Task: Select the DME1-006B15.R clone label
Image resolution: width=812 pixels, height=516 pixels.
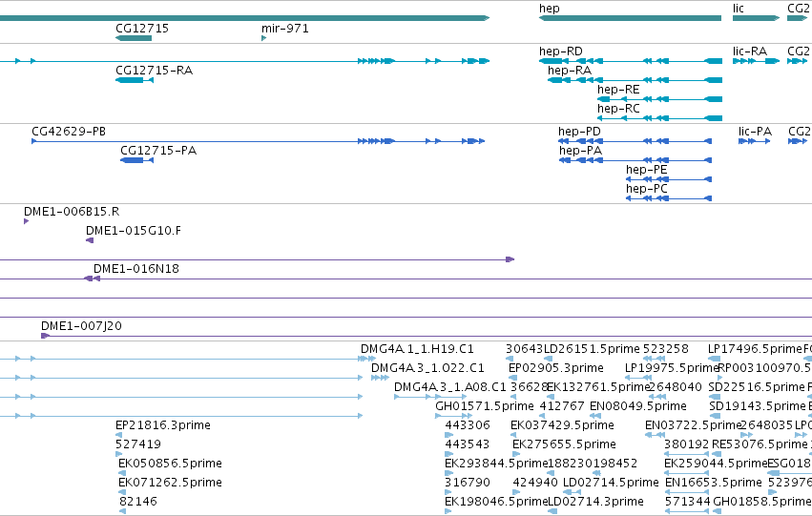Action: tap(72, 212)
